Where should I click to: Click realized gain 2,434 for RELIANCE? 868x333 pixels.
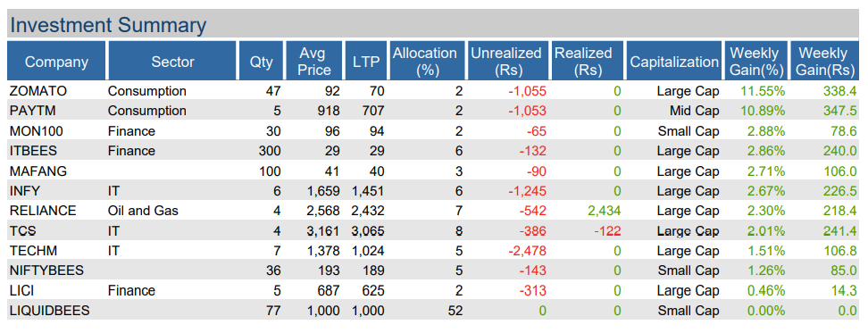point(604,211)
